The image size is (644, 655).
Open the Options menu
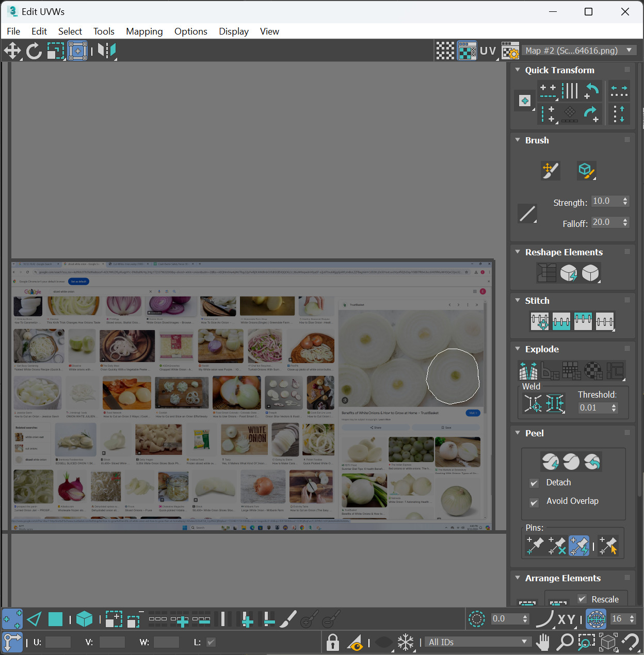click(191, 31)
